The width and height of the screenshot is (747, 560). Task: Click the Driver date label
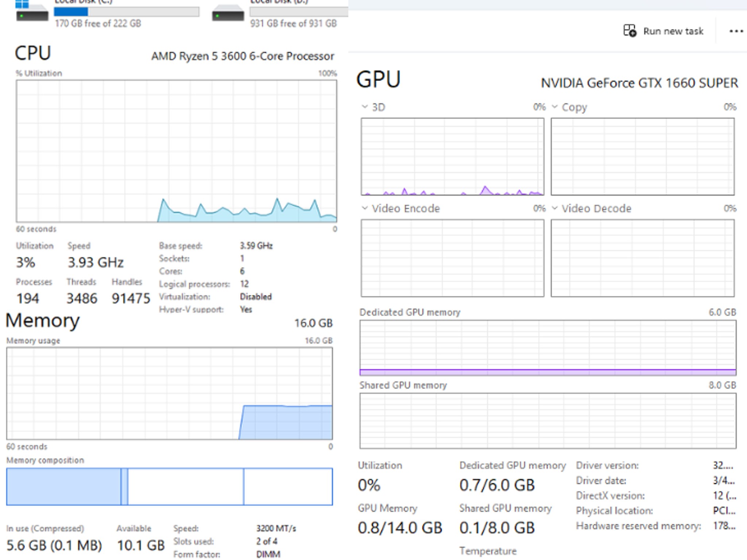[601, 481]
